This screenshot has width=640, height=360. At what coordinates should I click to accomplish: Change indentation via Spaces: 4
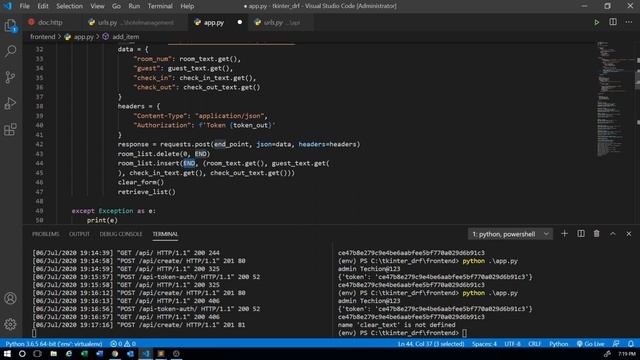click(484, 344)
